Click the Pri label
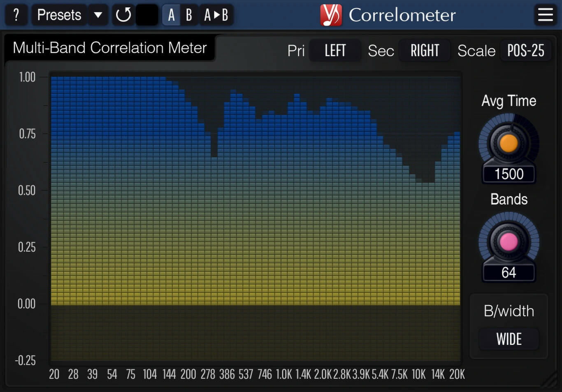The width and height of the screenshot is (562, 392). pos(296,51)
